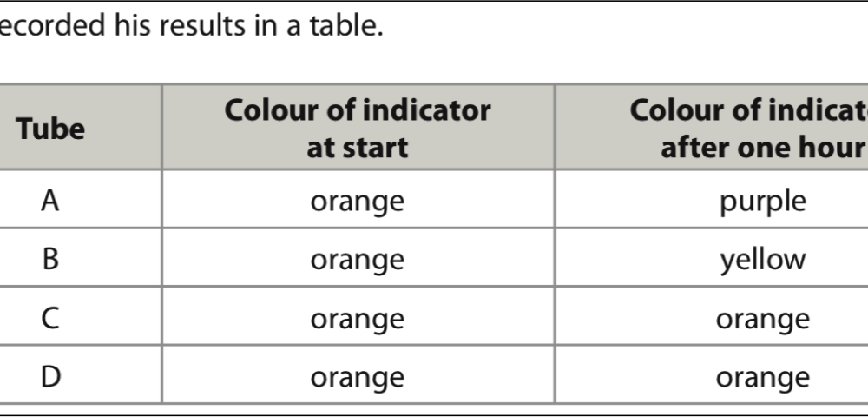Click tube B start colour orange

pyautogui.click(x=358, y=261)
